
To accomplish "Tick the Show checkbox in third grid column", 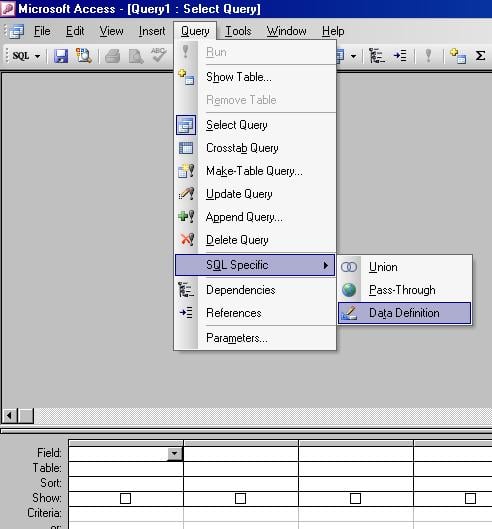I will point(355,498).
